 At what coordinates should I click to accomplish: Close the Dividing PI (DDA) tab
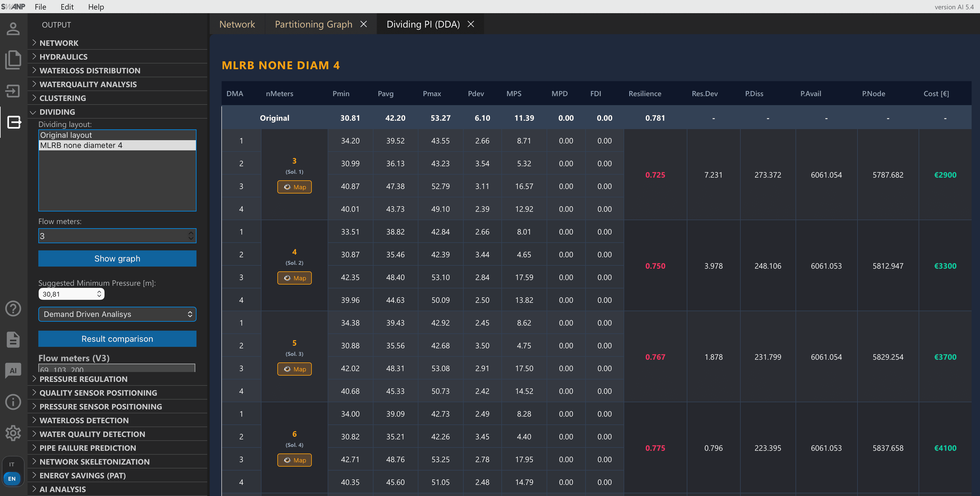pos(471,24)
